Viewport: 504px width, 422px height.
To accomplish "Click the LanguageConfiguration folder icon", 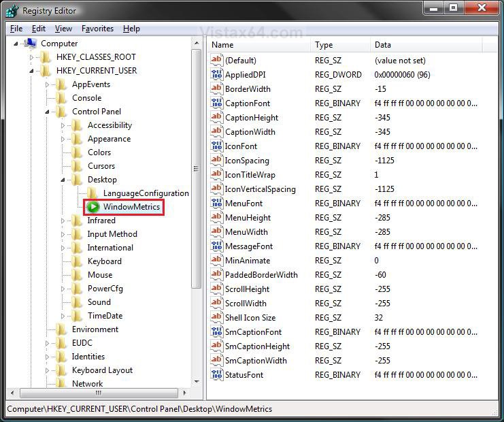I will click(x=93, y=193).
